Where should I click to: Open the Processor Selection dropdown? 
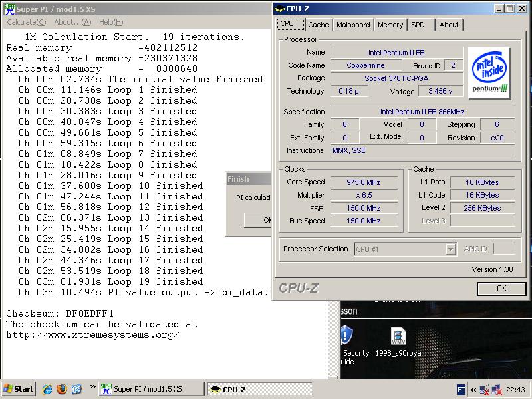[x=405, y=249]
